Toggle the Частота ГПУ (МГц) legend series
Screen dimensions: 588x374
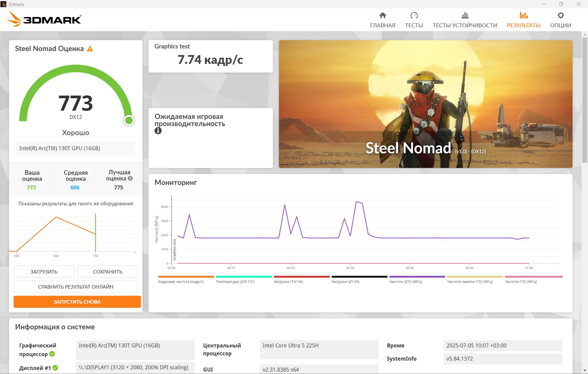pyautogui.click(x=534, y=279)
